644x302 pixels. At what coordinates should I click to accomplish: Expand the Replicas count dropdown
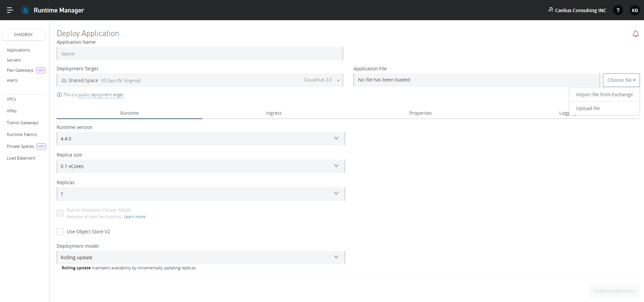(x=201, y=194)
